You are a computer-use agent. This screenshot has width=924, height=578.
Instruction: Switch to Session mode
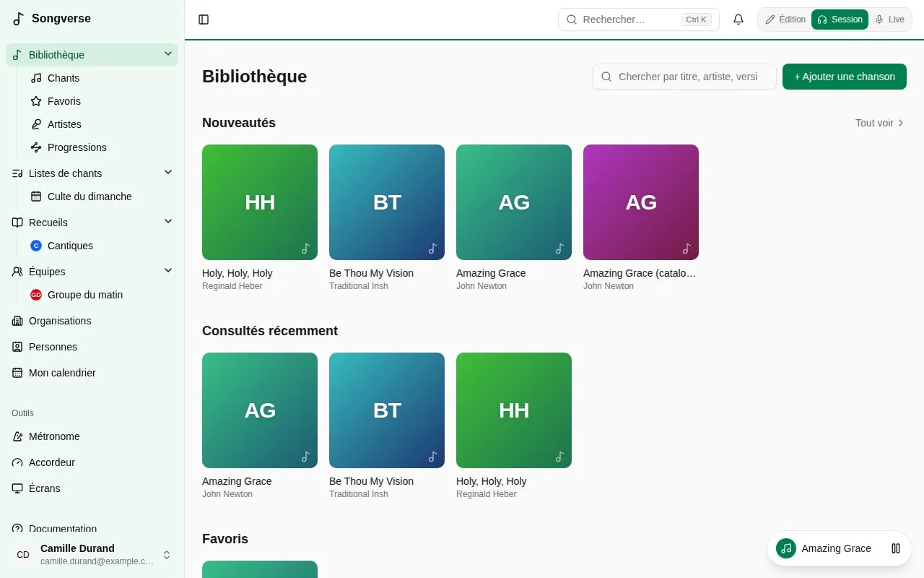point(840,20)
